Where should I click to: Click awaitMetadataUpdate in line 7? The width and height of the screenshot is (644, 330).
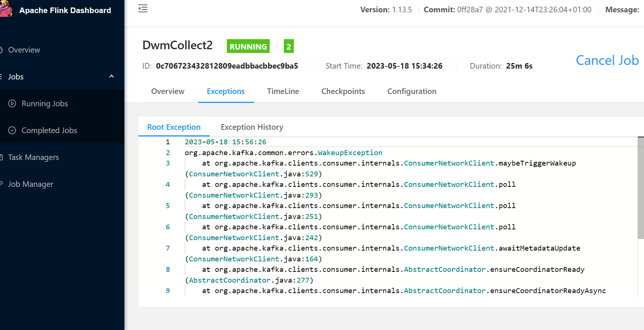pyautogui.click(x=539, y=248)
